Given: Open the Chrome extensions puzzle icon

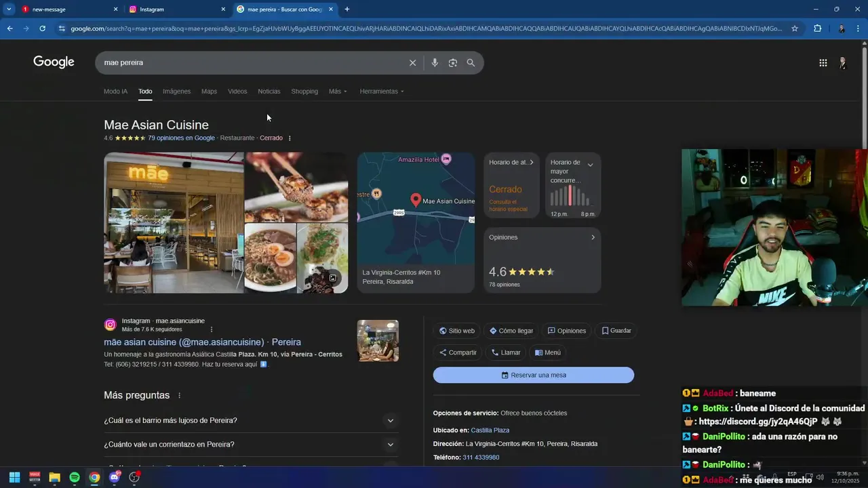Looking at the screenshot, I should coord(817,28).
